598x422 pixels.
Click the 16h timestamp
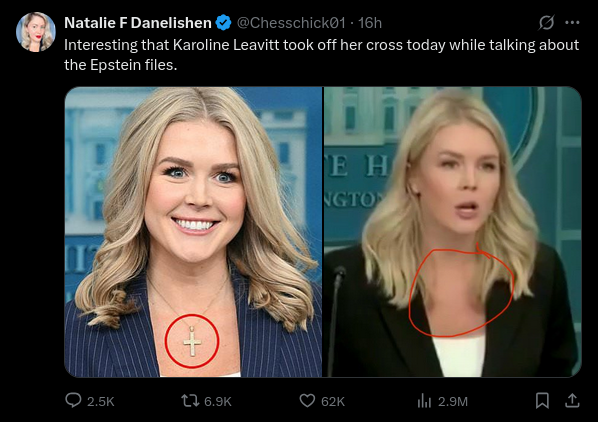point(370,23)
